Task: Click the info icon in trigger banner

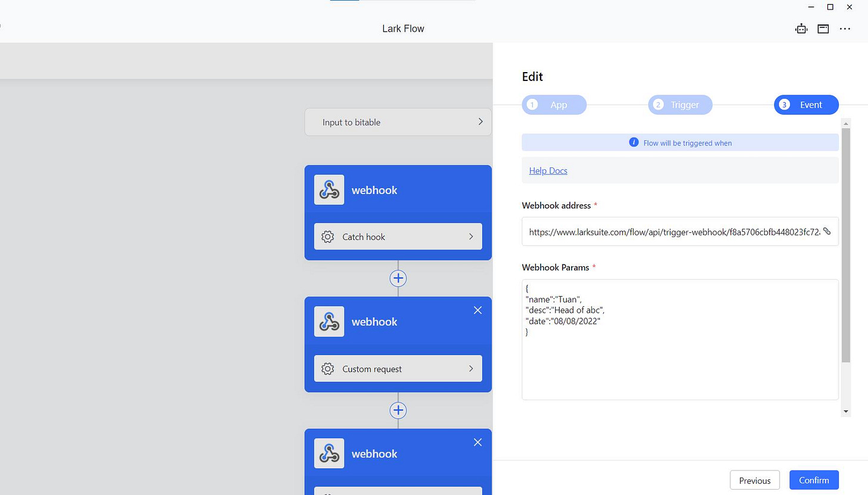Action: pos(634,142)
